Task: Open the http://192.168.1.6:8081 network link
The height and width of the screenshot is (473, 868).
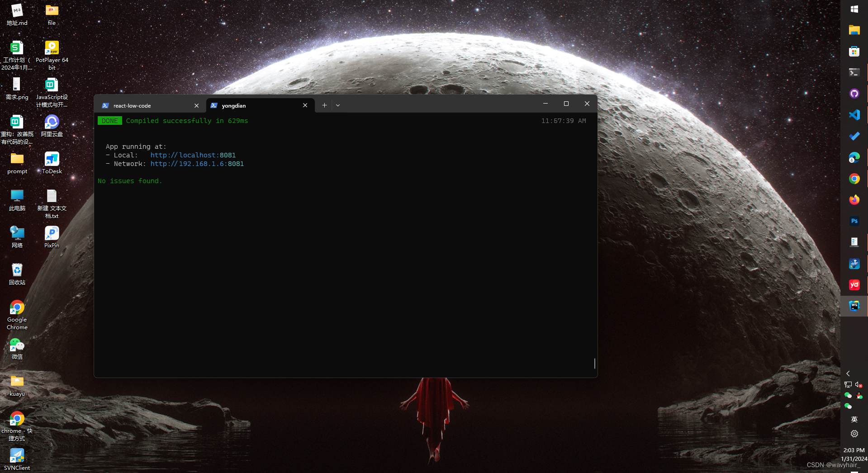Action: coord(197,164)
